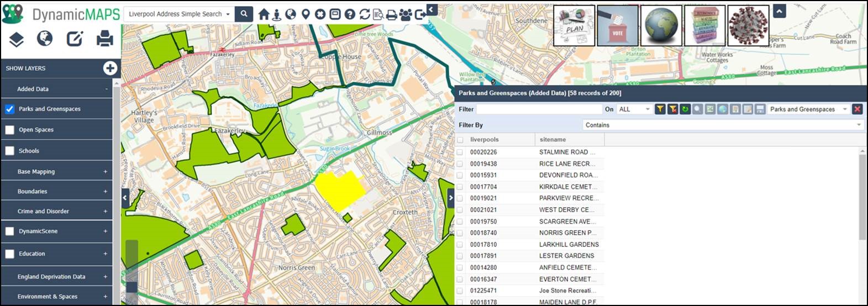The image size is (868, 306).
Task: Collapse the thumbnail strip up arrow
Action: click(x=779, y=10)
